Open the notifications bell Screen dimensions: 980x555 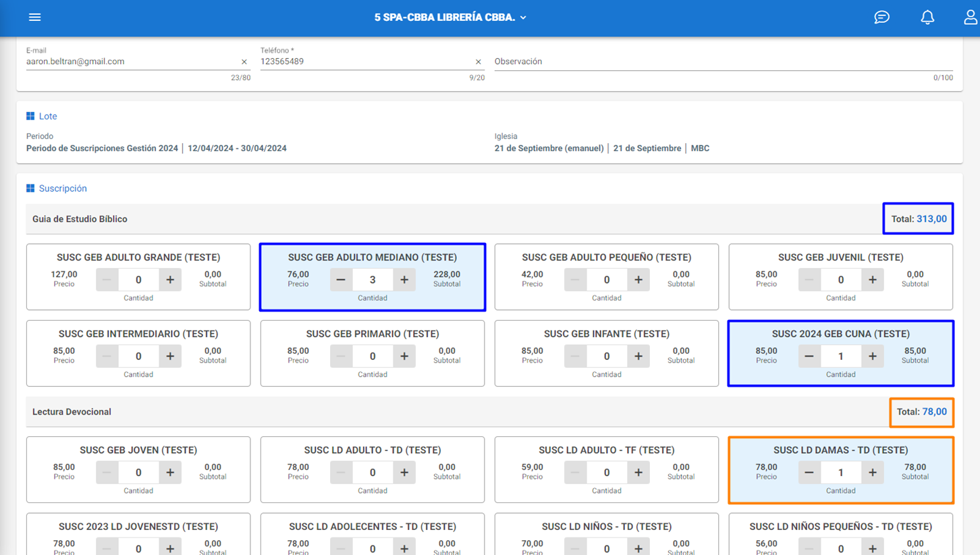pyautogui.click(x=927, y=18)
